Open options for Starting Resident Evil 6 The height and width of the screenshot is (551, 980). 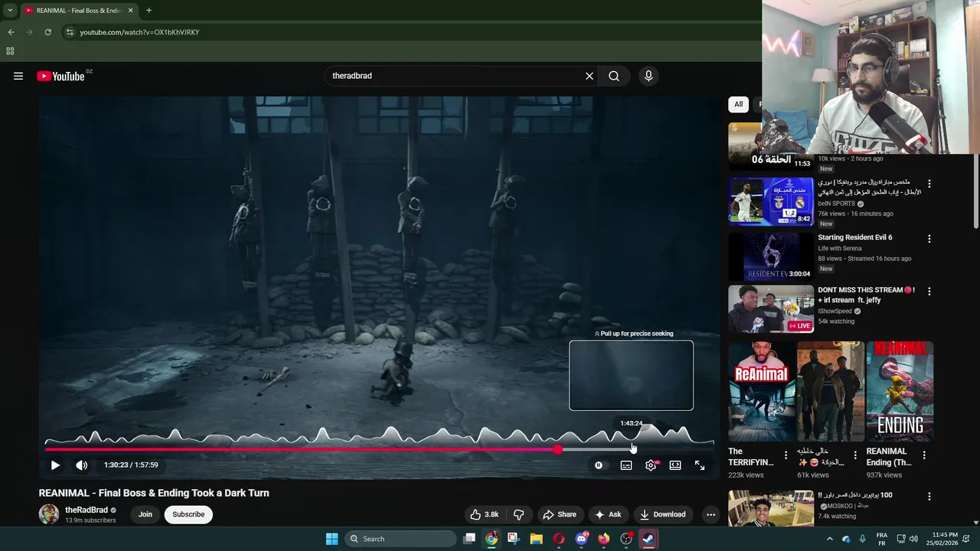click(x=929, y=239)
